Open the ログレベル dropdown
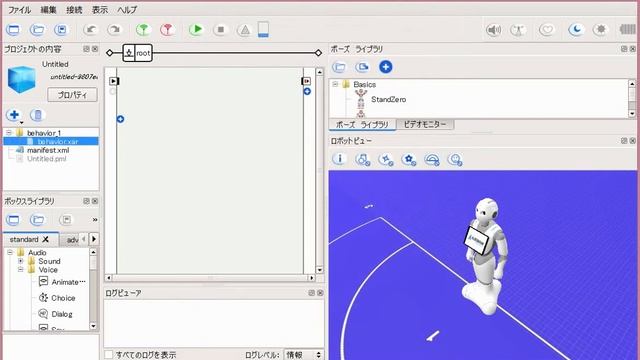Image resolution: width=640 pixels, height=360 pixels. (x=304, y=355)
